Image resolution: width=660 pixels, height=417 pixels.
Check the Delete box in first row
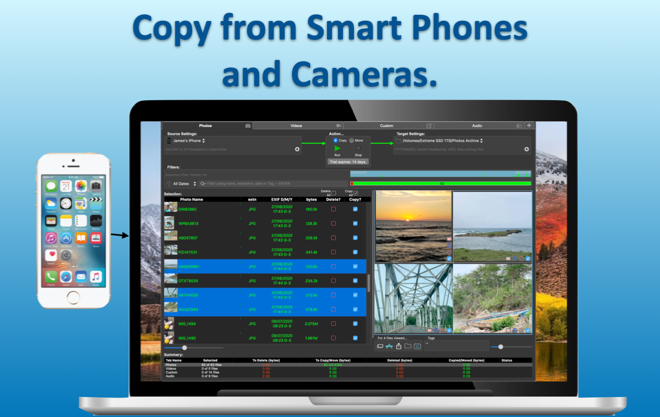[333, 210]
